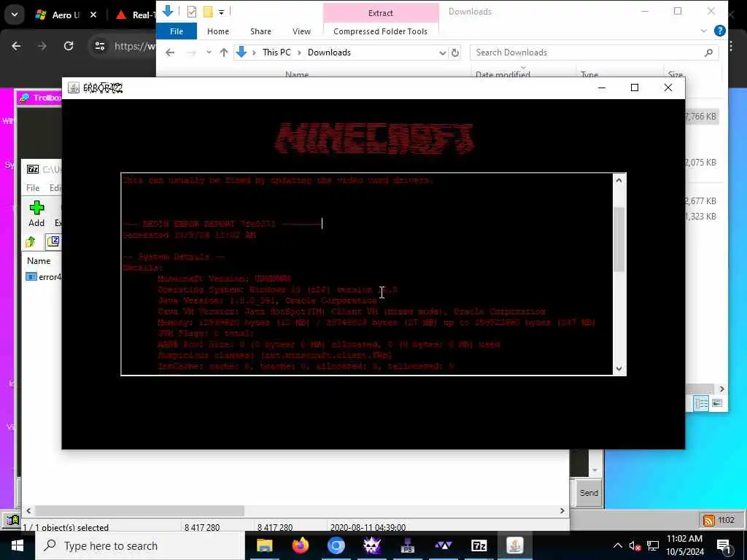747x560 pixels.
Task: Go back in the browser
Action: (x=16, y=46)
